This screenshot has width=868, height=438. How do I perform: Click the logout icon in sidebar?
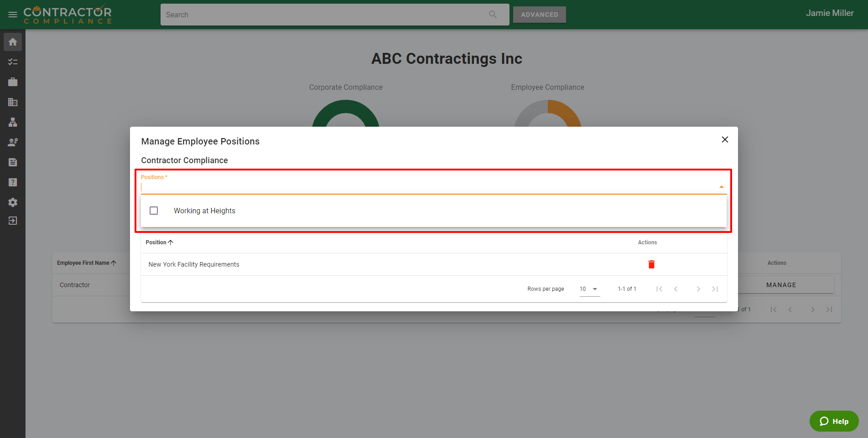pyautogui.click(x=13, y=221)
